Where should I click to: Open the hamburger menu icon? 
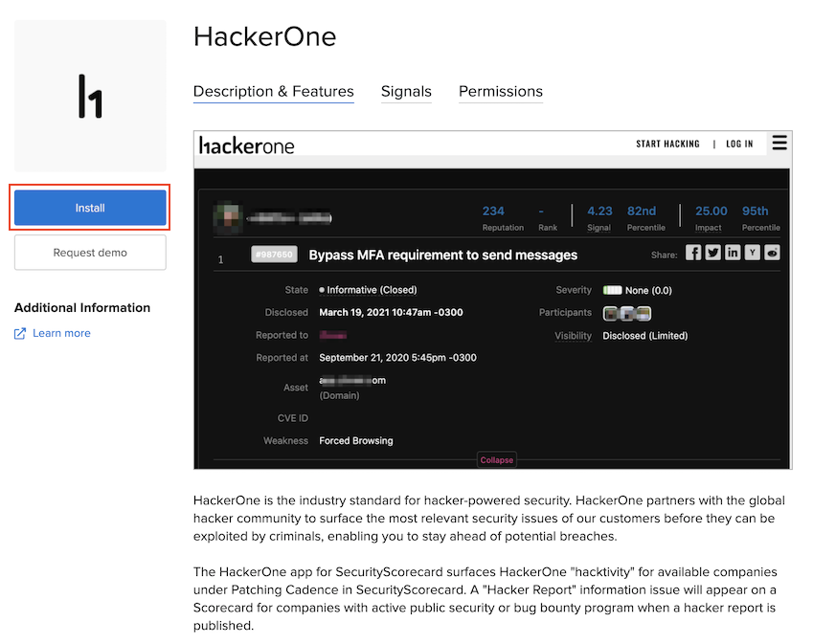(779, 143)
